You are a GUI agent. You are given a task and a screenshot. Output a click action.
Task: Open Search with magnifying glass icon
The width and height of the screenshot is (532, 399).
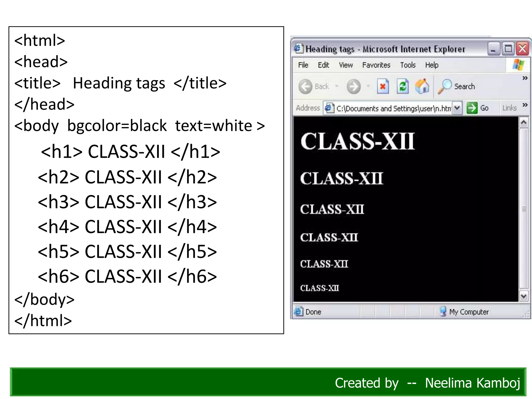(x=445, y=86)
